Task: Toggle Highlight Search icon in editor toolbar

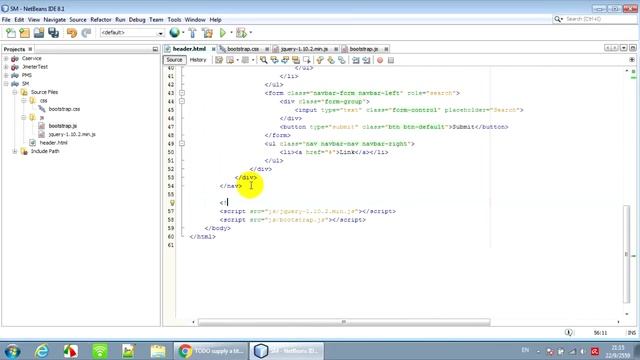Action: pyautogui.click(x=296, y=60)
